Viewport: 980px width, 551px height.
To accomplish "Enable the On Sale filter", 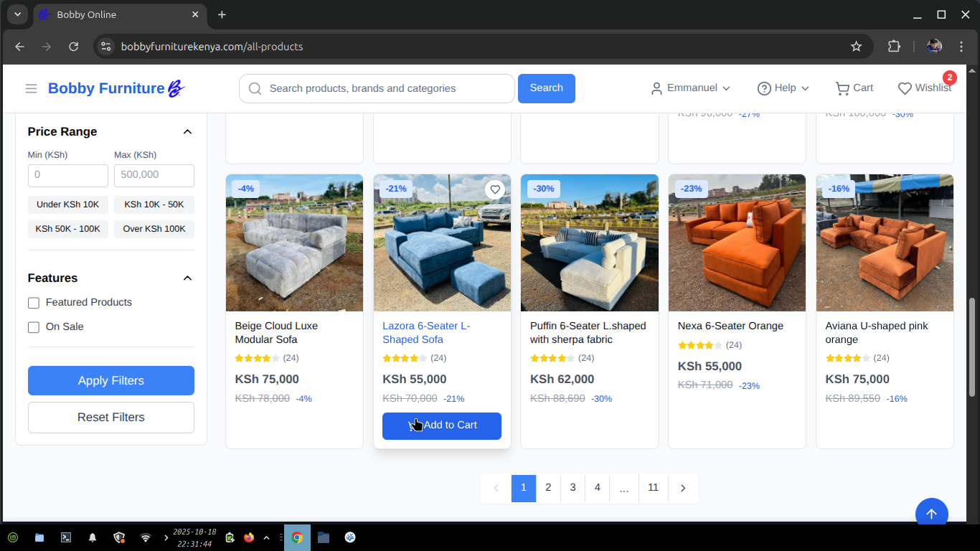I will [x=34, y=326].
